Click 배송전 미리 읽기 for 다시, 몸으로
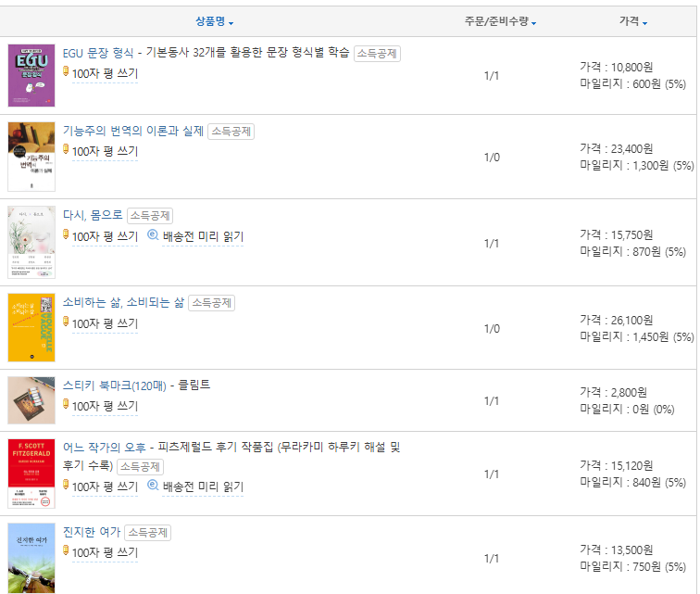Image resolution: width=700 pixels, height=594 pixels. click(x=203, y=236)
